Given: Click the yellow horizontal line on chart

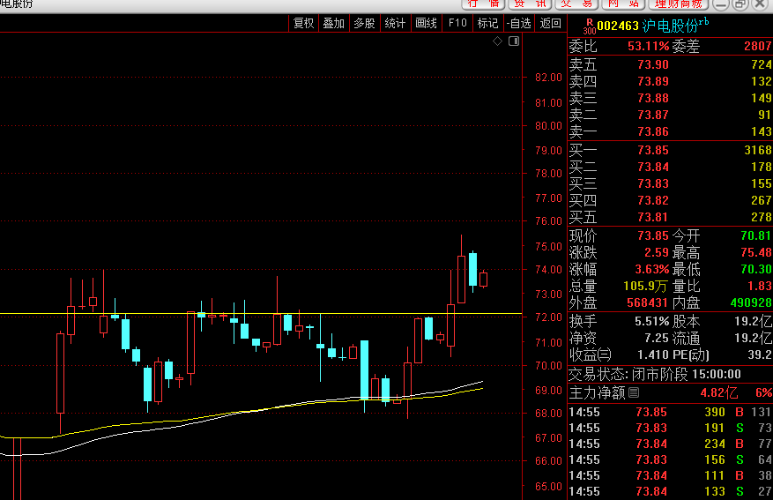Looking at the screenshot, I should tap(261, 314).
